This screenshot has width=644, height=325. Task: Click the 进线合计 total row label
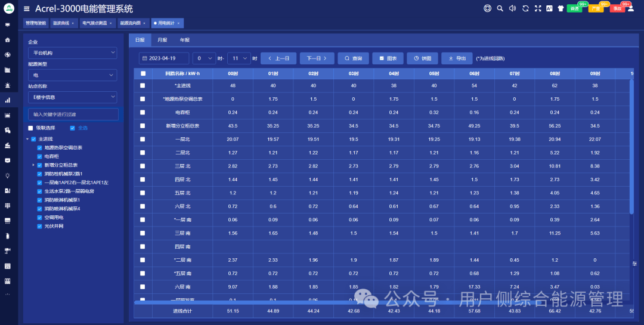182,311
